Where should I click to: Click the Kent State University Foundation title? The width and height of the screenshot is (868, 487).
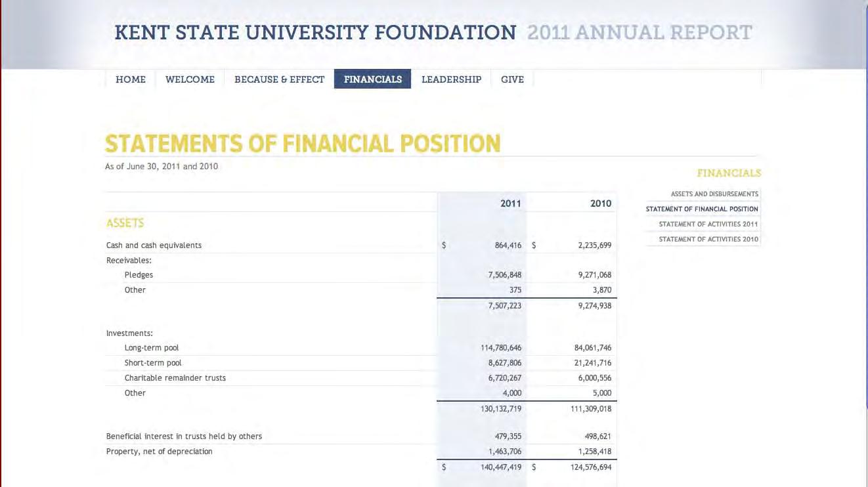tap(315, 32)
